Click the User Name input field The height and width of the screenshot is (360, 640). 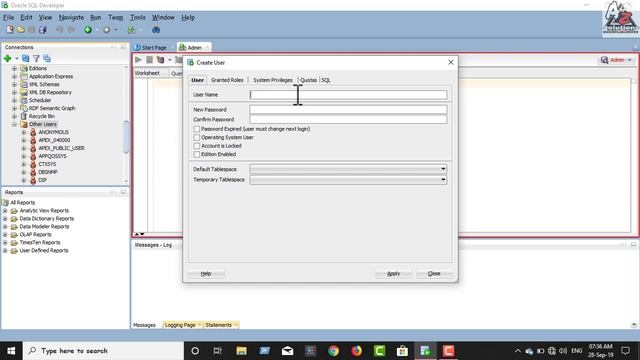348,95
